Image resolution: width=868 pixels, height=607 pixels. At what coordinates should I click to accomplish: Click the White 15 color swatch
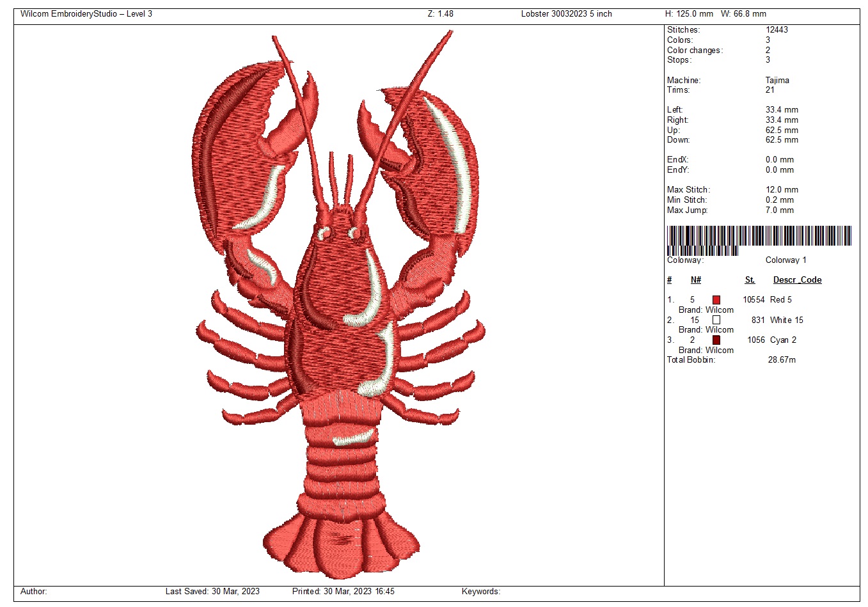pos(716,320)
